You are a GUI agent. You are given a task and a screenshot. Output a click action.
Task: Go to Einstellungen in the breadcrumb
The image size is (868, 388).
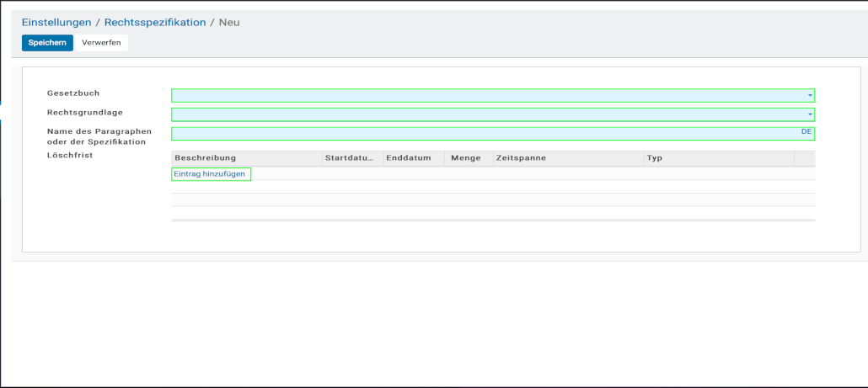click(56, 23)
